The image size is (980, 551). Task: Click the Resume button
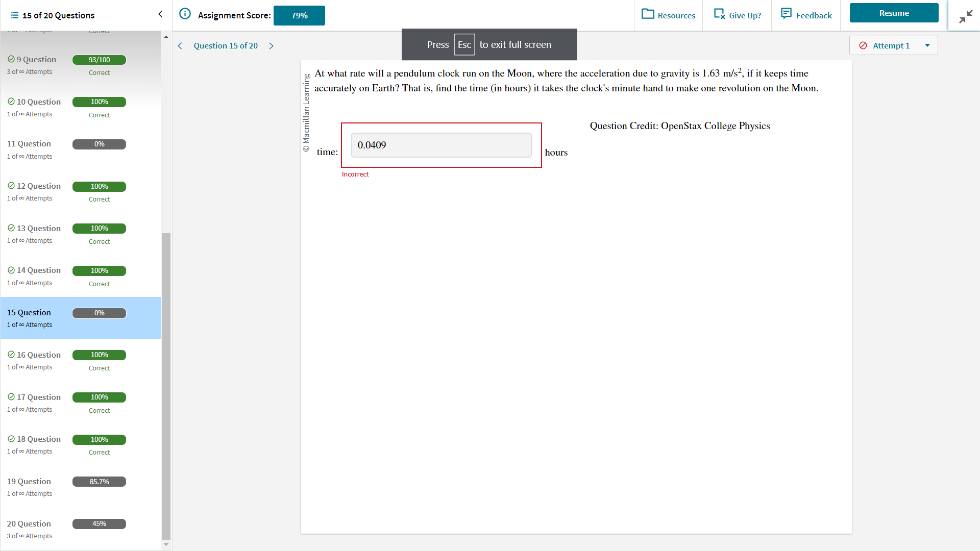coord(893,13)
